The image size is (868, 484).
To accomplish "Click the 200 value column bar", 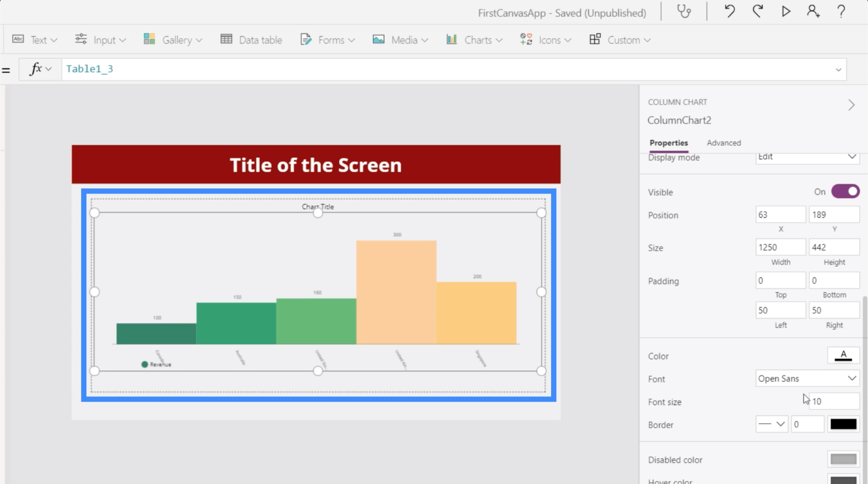I will 476,313.
